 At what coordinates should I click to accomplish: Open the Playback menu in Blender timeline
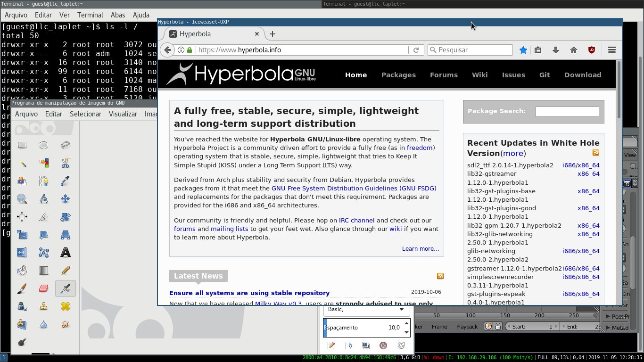[x=467, y=327]
